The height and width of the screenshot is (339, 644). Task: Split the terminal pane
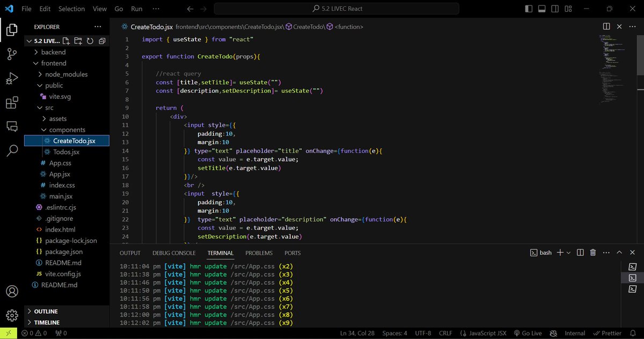pyautogui.click(x=581, y=253)
